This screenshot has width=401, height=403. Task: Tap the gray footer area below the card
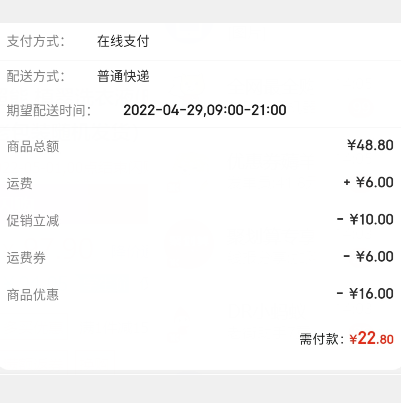click(200, 388)
